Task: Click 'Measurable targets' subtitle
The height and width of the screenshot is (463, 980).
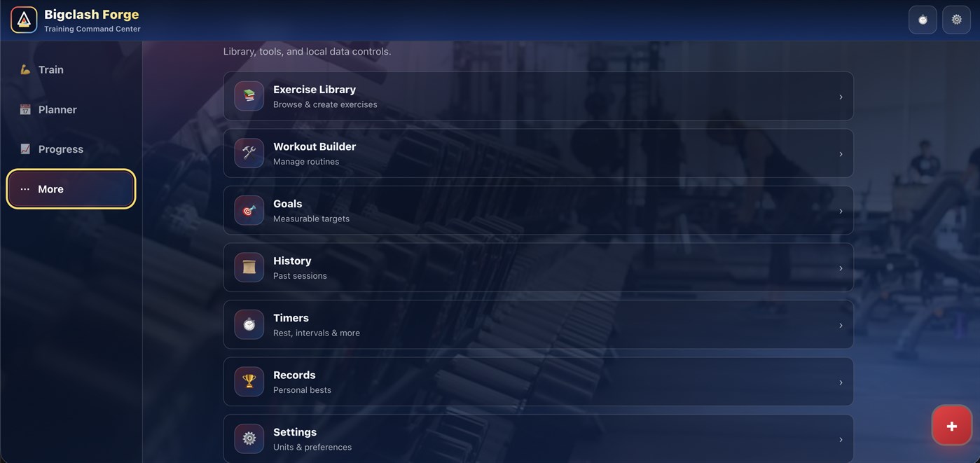Action: point(311,219)
